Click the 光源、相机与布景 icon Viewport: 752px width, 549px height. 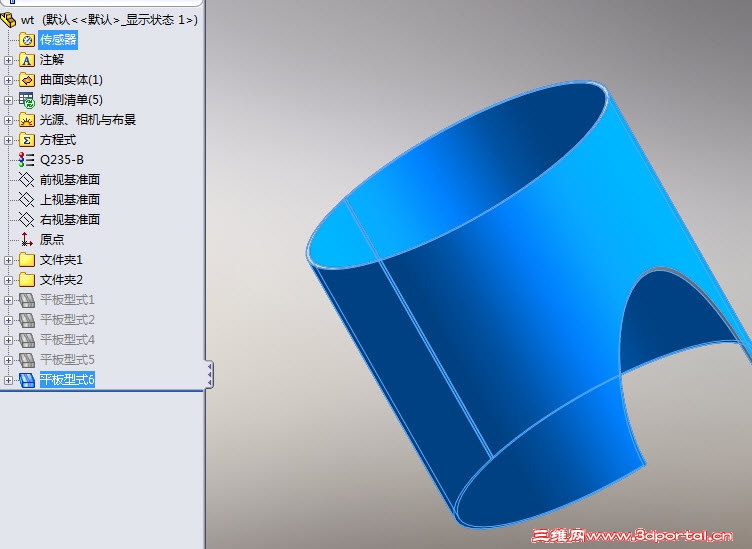[x=27, y=120]
